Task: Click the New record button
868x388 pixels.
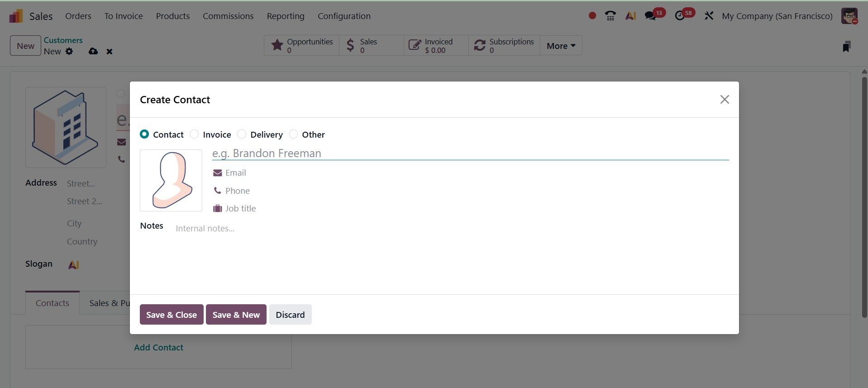Action: tap(26, 46)
